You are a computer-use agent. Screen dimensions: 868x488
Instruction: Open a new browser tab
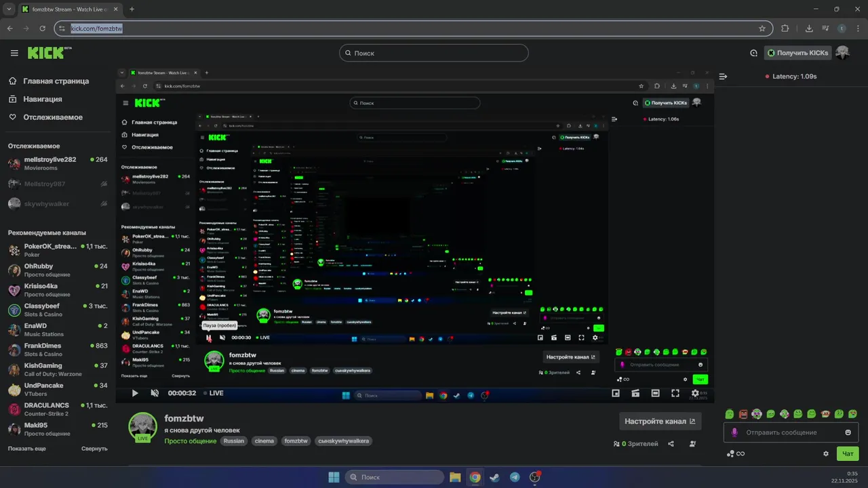pos(132,9)
